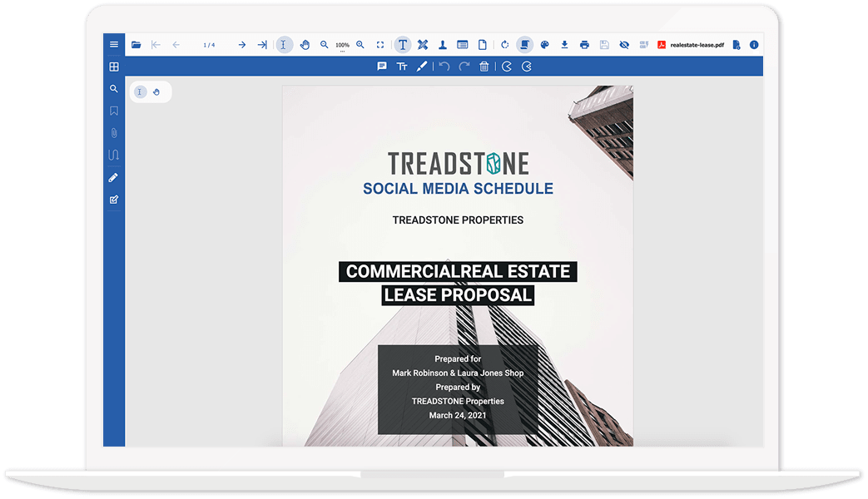Zoom out using the magnifier minus icon

tap(325, 45)
